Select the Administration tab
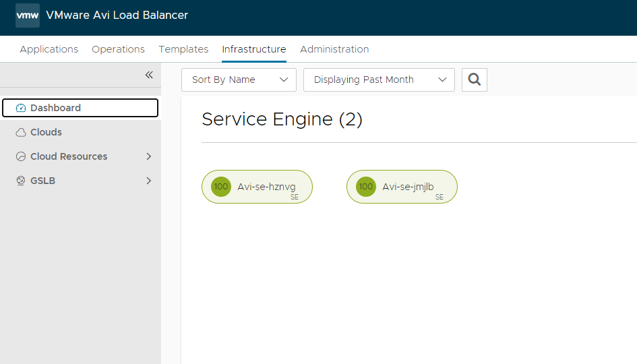Image resolution: width=637 pixels, height=364 pixels. [334, 49]
